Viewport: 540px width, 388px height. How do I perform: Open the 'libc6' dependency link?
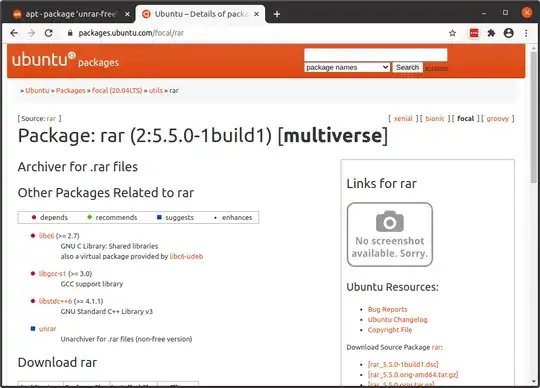[x=46, y=236]
